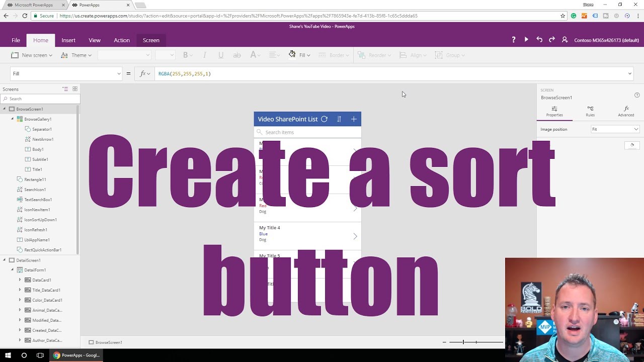Screen dimensions: 644x362
Task: Collapse the BrowseGallery1 tree node
Action: (x=13, y=119)
